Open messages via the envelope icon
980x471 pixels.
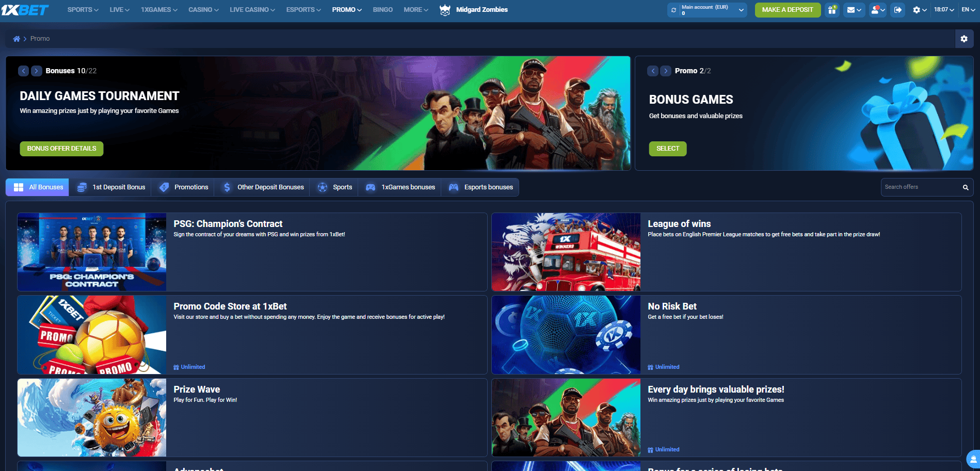pos(854,10)
